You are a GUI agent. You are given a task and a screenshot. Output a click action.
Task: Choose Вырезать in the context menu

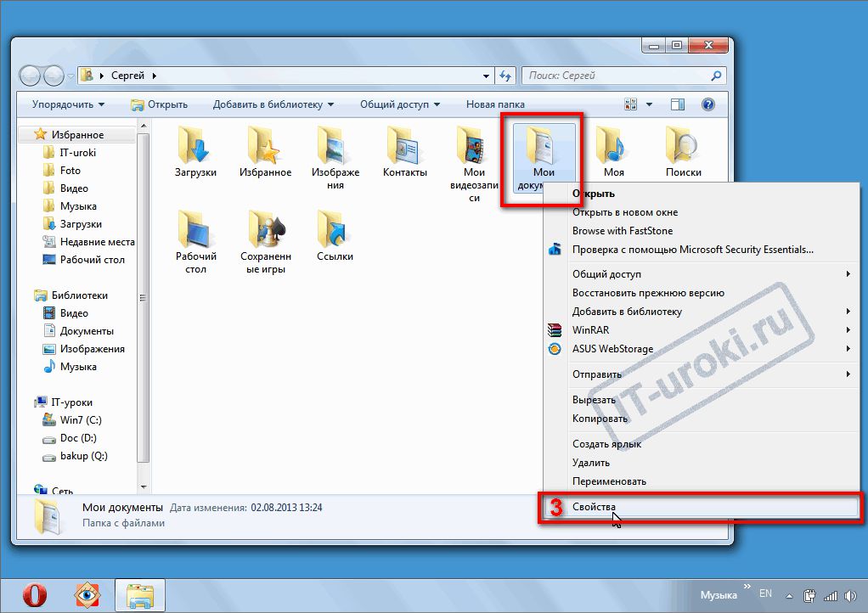tap(702, 399)
